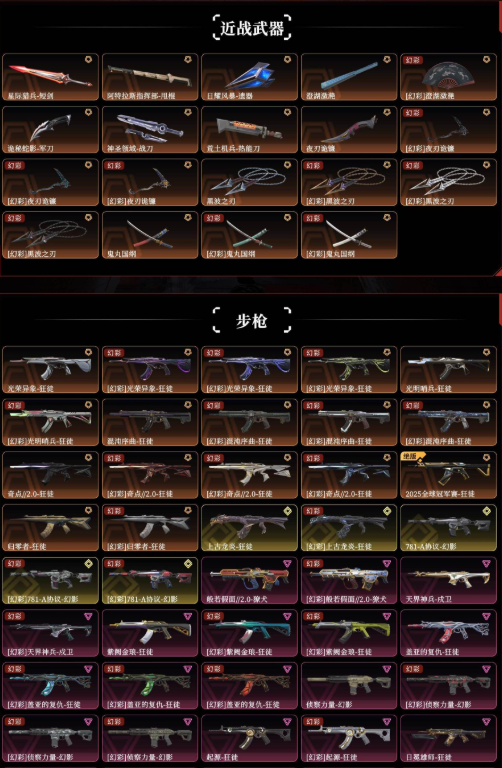Open the 阿特拉斯指挥部-甩棍 skin card
Viewport: 502px width, 768px height.
(x=150, y=77)
